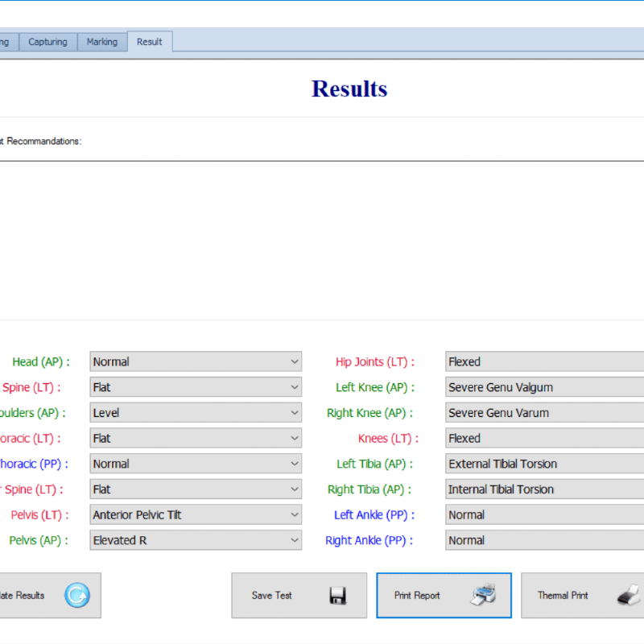The height and width of the screenshot is (644, 644).
Task: Select Right Knee Severe Genu Varum field
Action: [544, 413]
